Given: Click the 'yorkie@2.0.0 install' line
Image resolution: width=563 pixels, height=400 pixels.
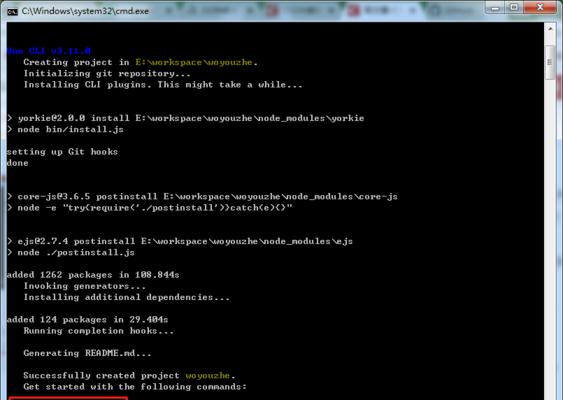Looking at the screenshot, I should 186,118.
